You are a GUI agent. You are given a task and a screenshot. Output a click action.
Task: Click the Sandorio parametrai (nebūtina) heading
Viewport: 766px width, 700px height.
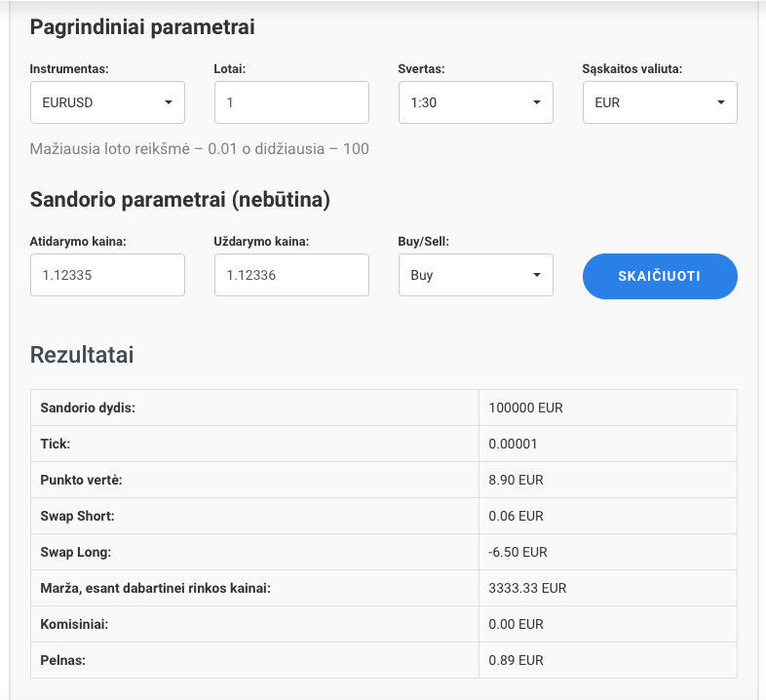(179, 200)
